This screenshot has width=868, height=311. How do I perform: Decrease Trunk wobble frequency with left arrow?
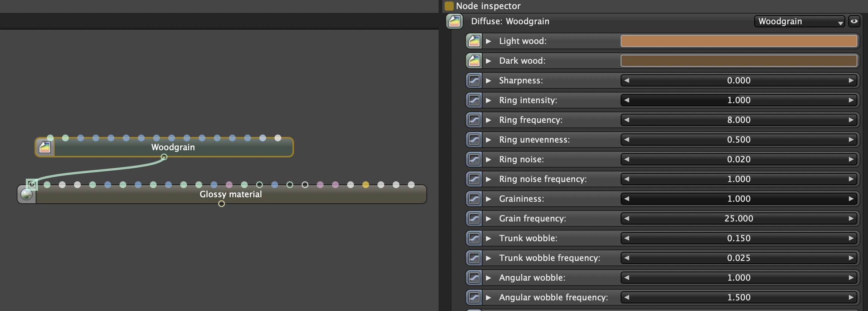627,258
